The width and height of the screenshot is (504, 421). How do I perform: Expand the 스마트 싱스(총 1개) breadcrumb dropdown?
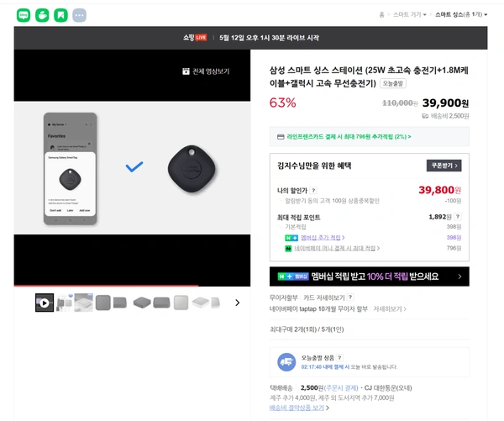461,14
